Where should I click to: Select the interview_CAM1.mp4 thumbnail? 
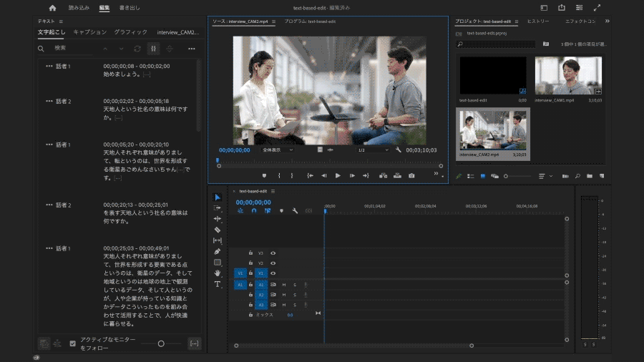(568, 76)
